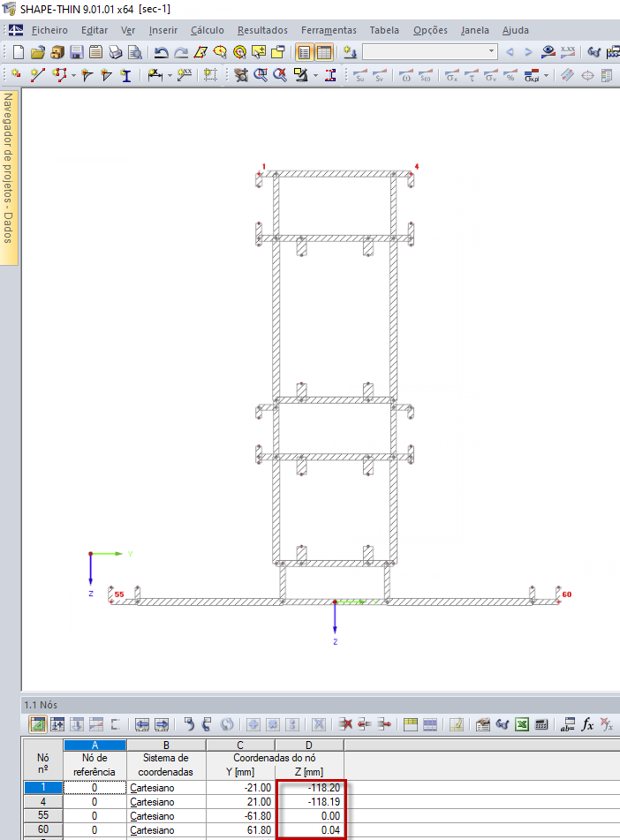Open a file via the folder icon

click(x=37, y=52)
